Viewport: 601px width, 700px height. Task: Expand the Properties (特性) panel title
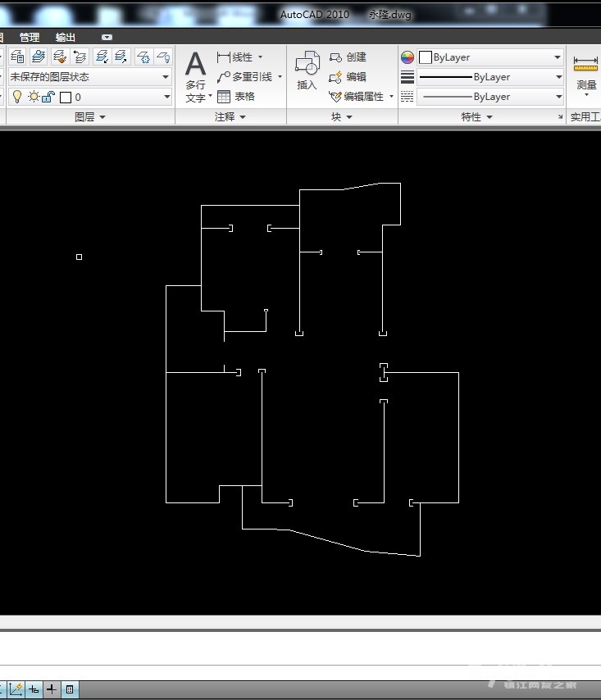[x=476, y=117]
